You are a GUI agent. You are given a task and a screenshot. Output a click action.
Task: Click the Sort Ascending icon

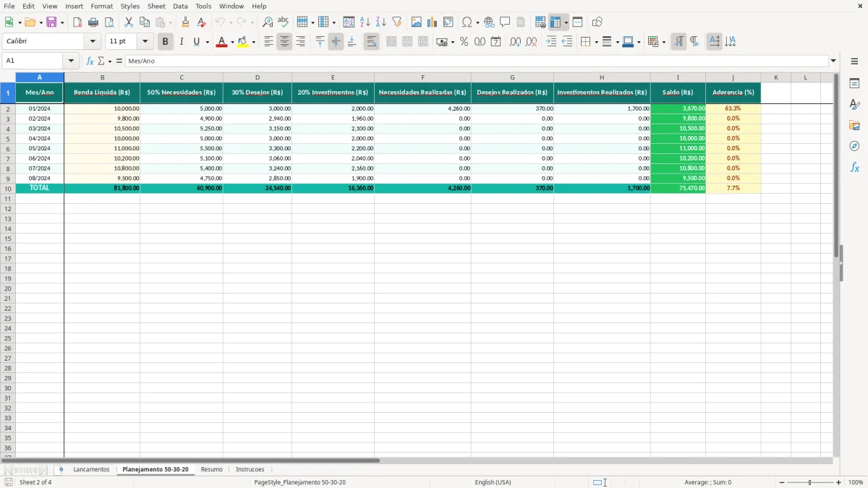[365, 22]
